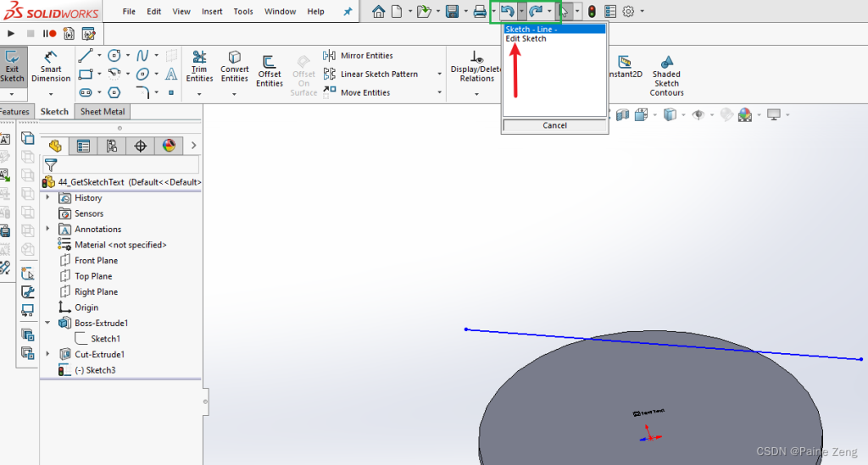Select the Smart Dimension tool
868x465 pixels.
click(50, 66)
